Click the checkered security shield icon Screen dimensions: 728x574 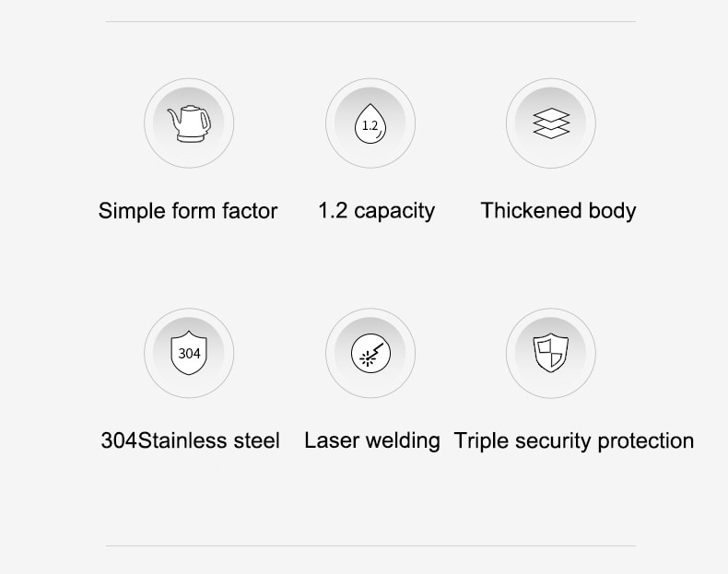click(x=551, y=353)
